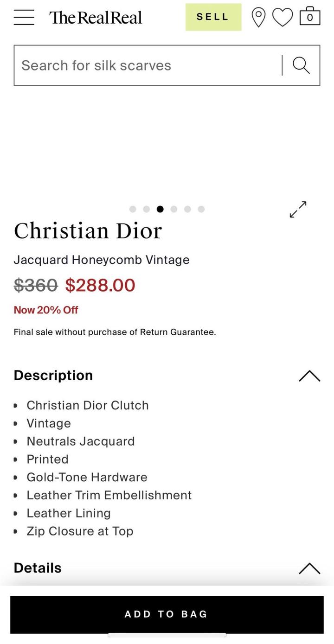Image resolution: width=334 pixels, height=644 pixels.
Task: Select the fourth image carousel dot
Action: (174, 209)
